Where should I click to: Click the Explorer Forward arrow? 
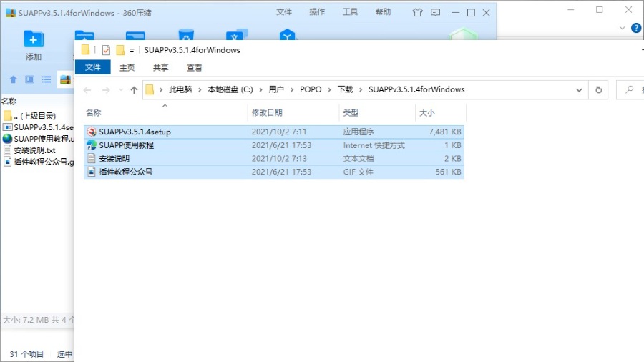click(x=106, y=90)
